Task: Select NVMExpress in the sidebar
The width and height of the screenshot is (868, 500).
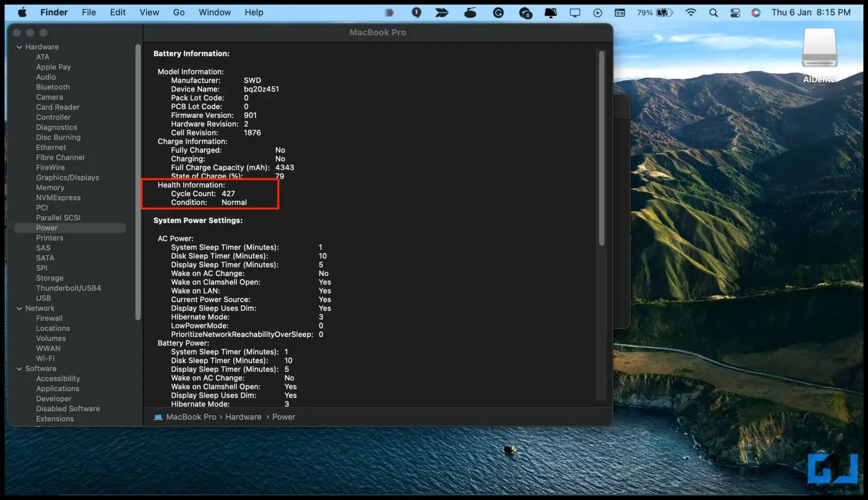Action: pyautogui.click(x=58, y=198)
